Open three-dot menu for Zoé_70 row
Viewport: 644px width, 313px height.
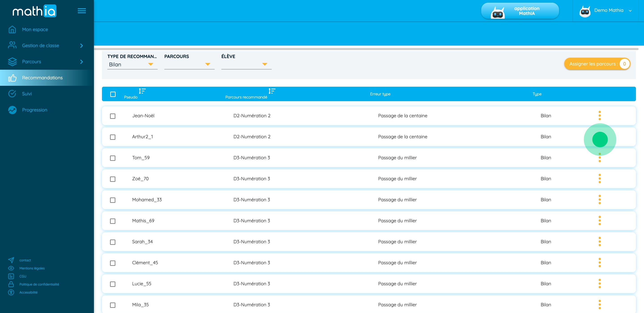600,178
